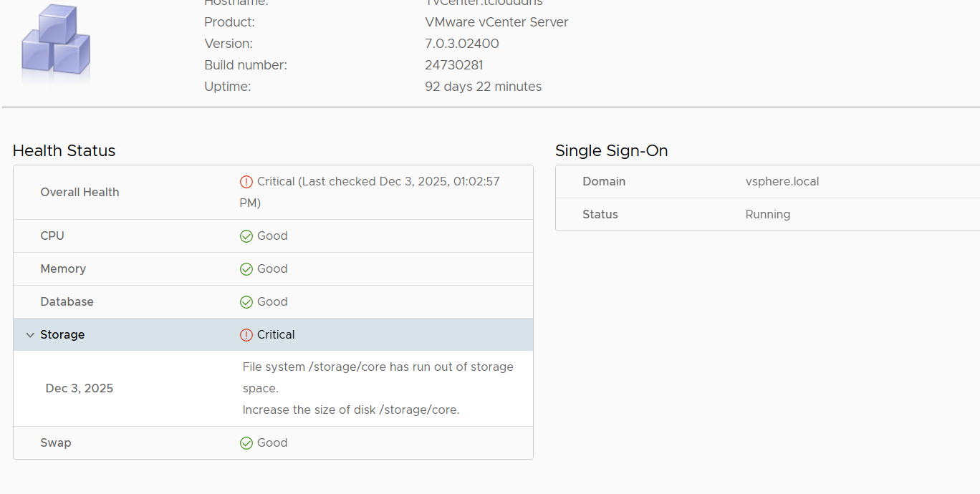The width and height of the screenshot is (980, 494).
Task: Click the Single Sign-On Running status value
Action: [x=768, y=214]
